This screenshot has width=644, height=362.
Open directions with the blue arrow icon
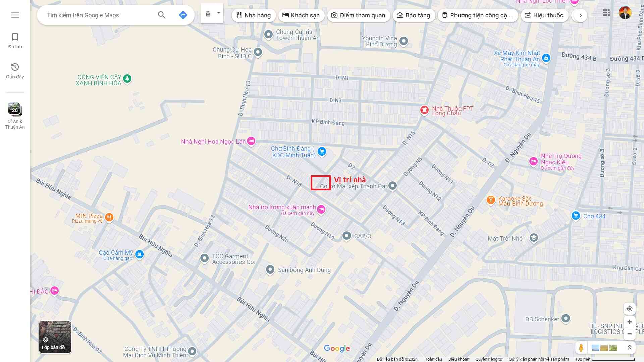pos(183,15)
